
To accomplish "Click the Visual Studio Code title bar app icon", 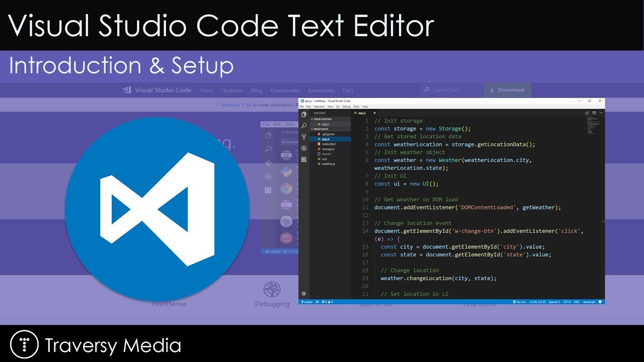I will [302, 101].
